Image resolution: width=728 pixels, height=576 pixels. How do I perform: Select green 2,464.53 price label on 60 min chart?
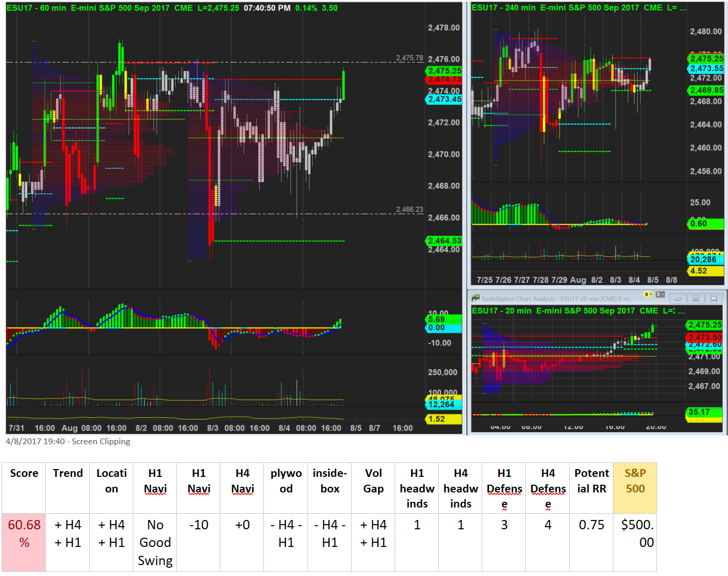coord(444,241)
